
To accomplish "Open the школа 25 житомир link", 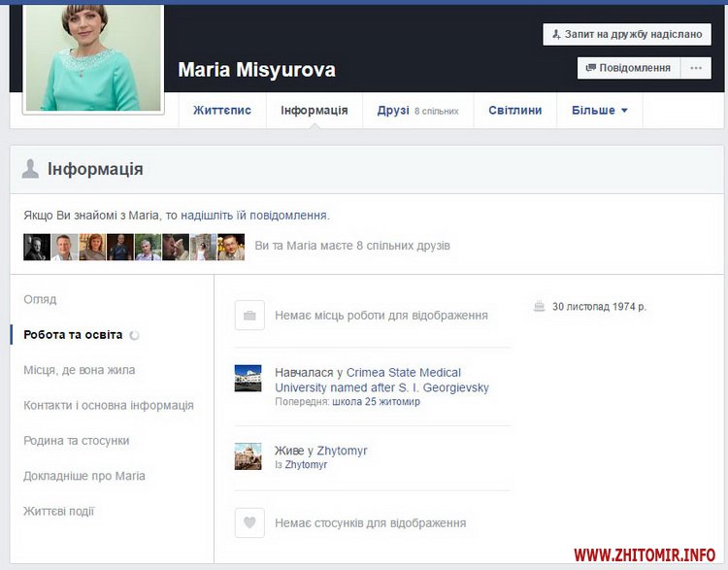I will point(376,402).
